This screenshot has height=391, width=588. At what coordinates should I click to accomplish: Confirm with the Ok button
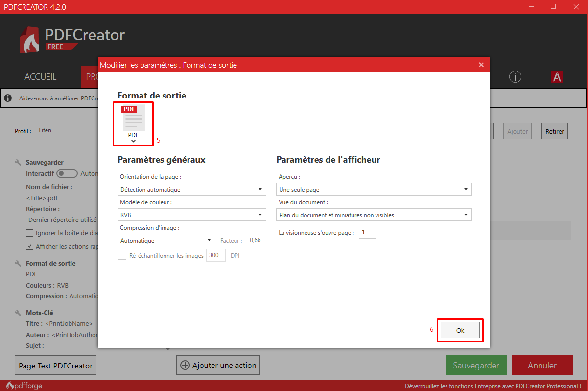[460, 330]
